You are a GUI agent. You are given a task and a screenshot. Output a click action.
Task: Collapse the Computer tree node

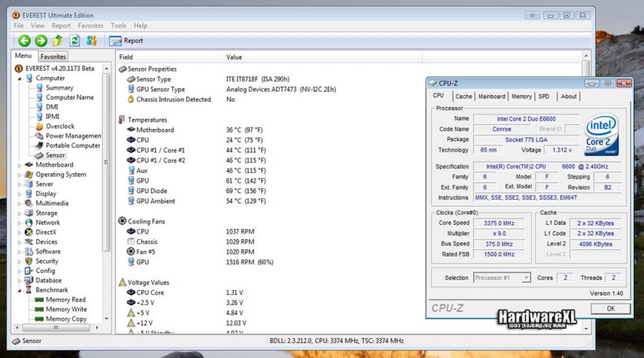coord(20,78)
